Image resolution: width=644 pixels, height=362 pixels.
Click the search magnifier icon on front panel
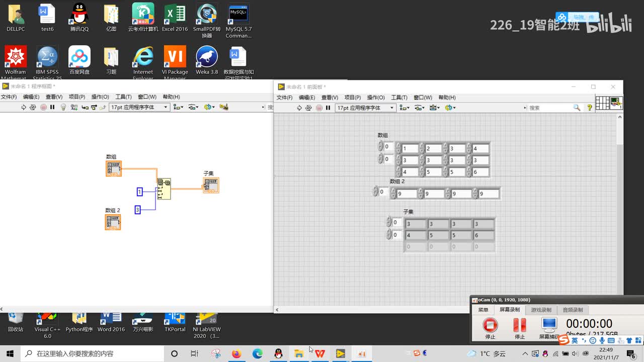[x=577, y=108]
